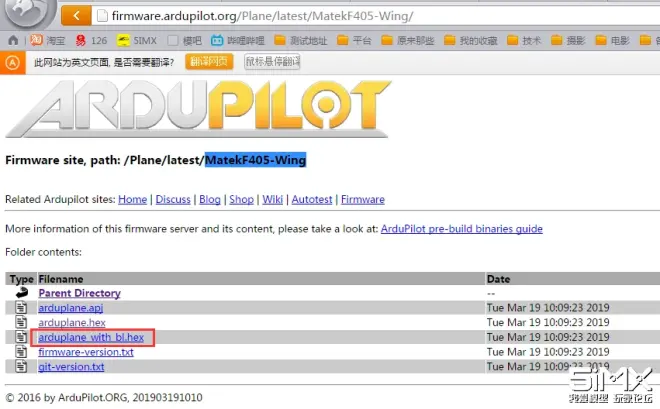
Task: Click the '© 2016 by ArduPilot.ORG' footer text
Action: coord(104,397)
